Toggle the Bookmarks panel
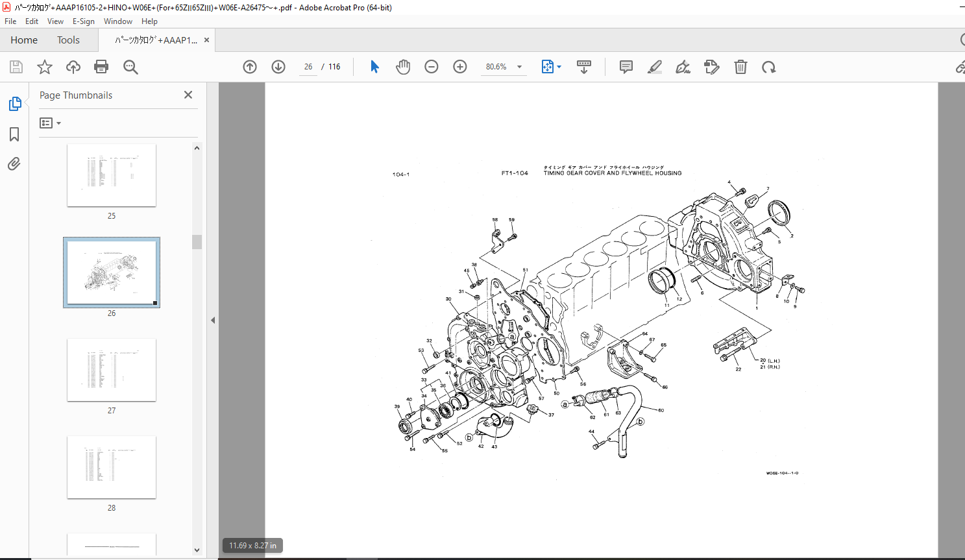Screen dimensions: 965x560 [14, 134]
